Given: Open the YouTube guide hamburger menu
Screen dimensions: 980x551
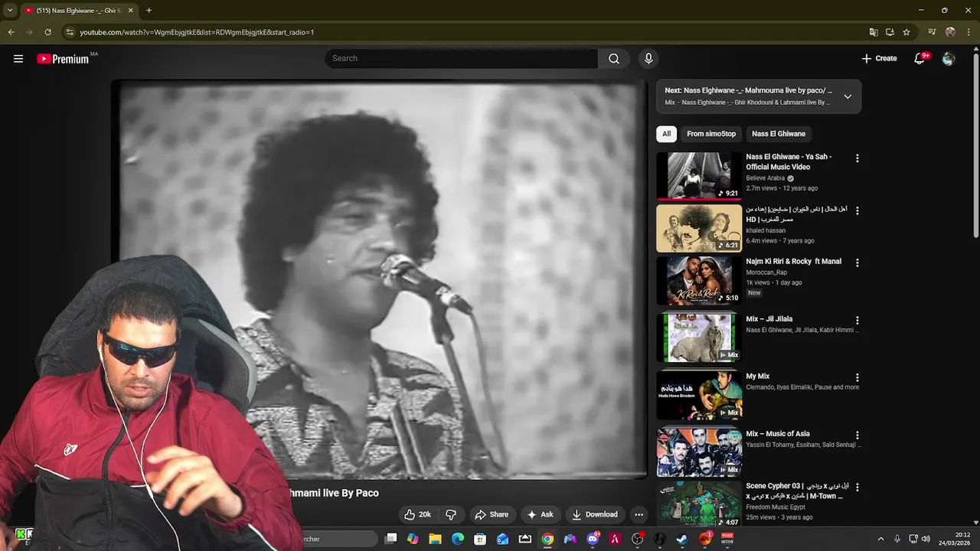Looking at the screenshot, I should 18,59.
